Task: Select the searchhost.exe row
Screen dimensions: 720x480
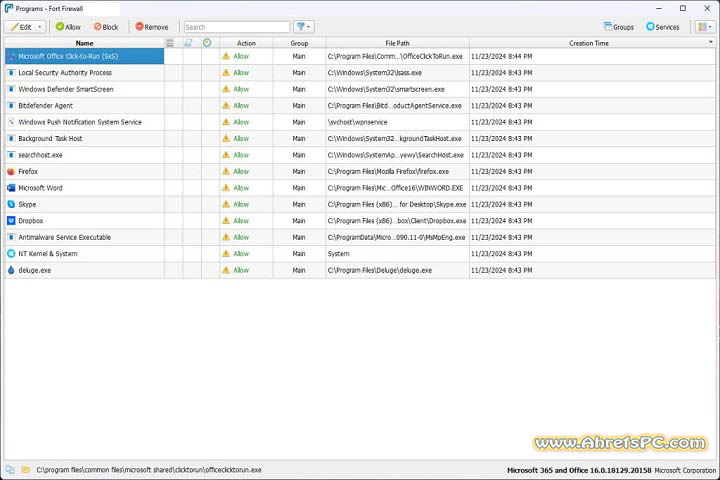Action: tap(360, 155)
